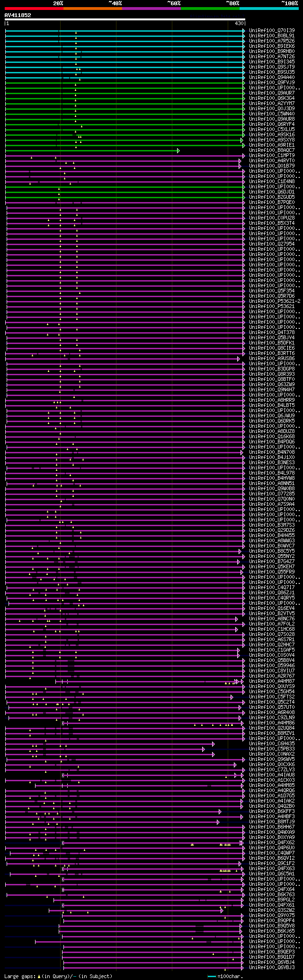Select hit label UniRef100_C5WN40
The width and height of the screenshot is (303, 980).
(272, 114)
